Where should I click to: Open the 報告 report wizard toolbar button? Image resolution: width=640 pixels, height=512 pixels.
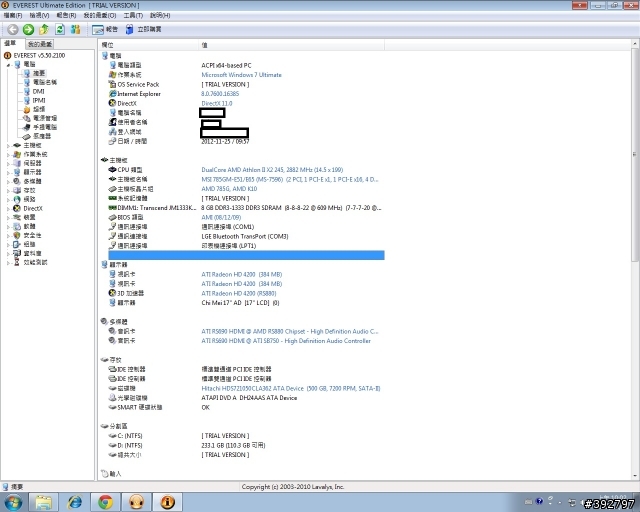click(x=105, y=29)
